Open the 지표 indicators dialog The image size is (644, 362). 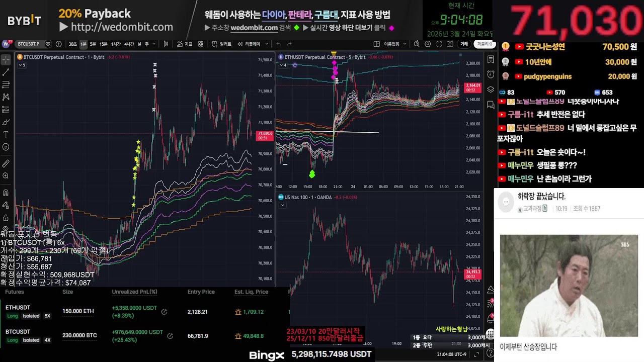[x=185, y=44]
